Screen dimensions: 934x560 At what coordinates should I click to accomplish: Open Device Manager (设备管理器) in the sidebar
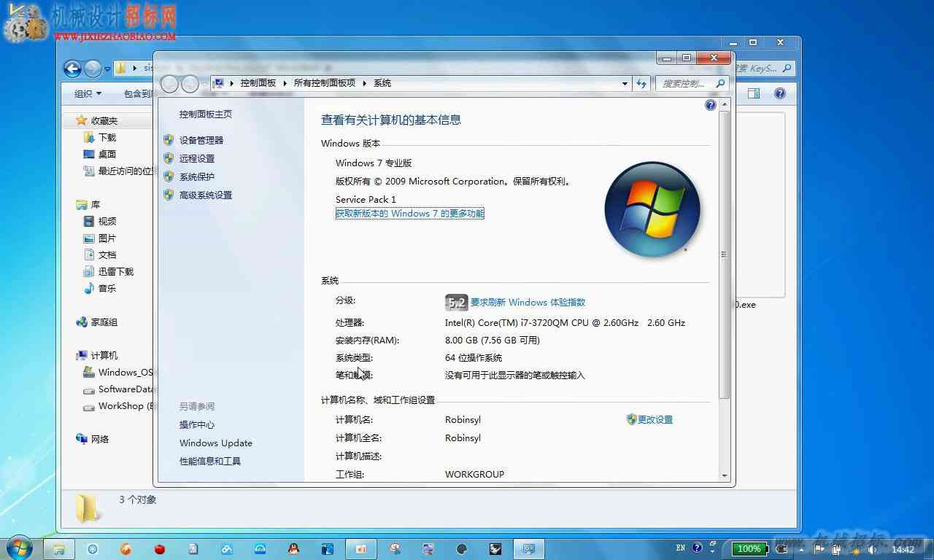[x=201, y=140]
